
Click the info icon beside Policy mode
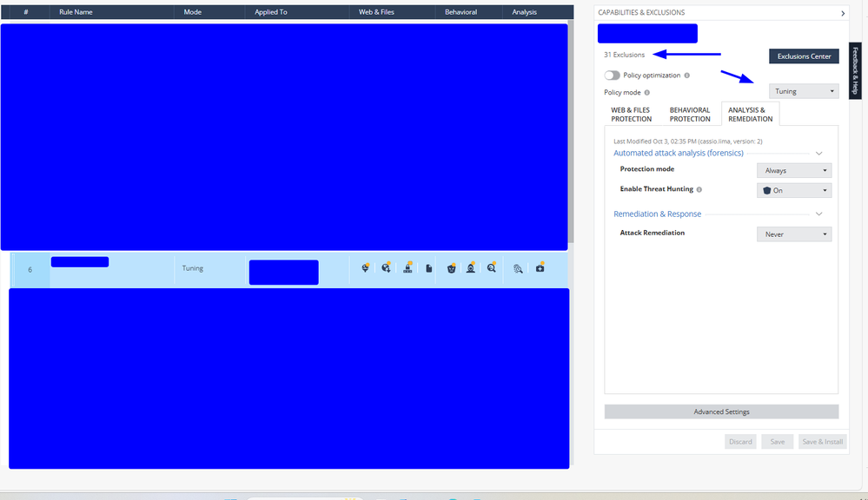(646, 92)
